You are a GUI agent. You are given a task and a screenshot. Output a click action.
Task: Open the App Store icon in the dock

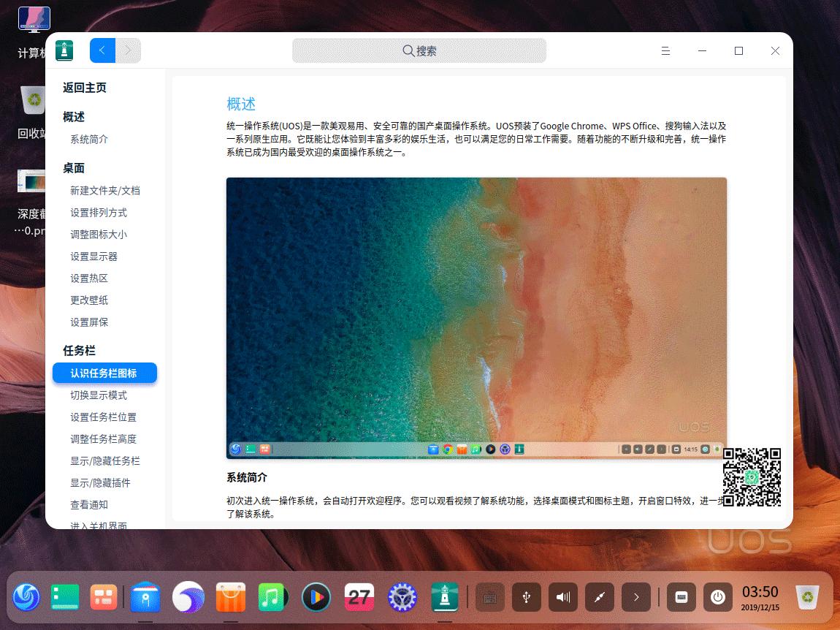[231, 597]
